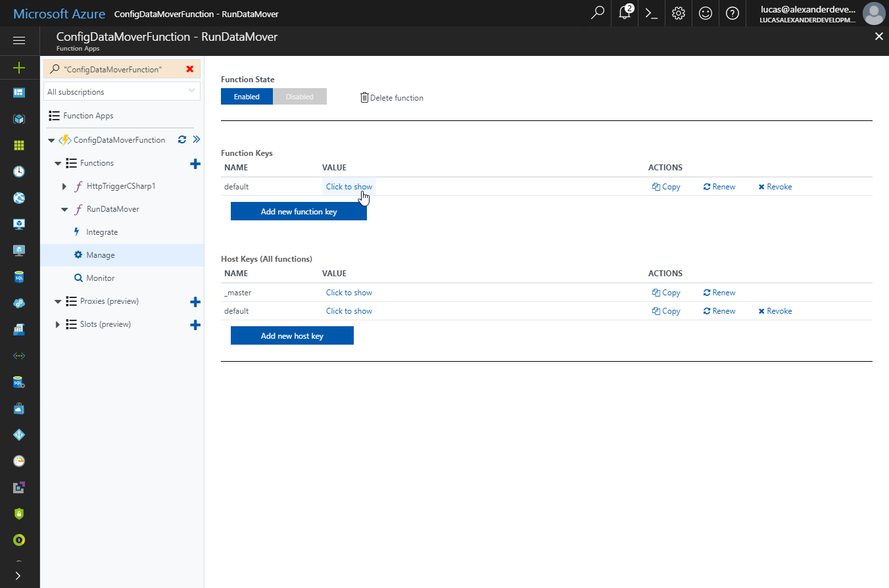Show the default function key value
The height and width of the screenshot is (588, 889).
(349, 187)
